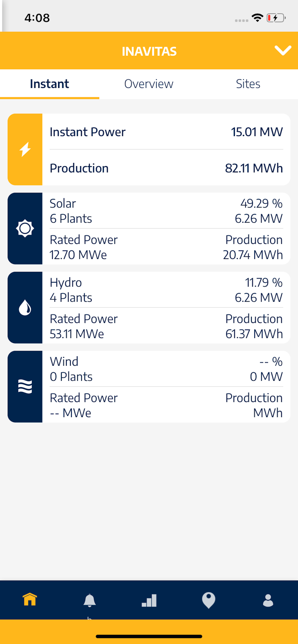Image resolution: width=298 pixels, height=644 pixels.
Task: Tap the 4:08 clock in status bar
Action: 37,18
